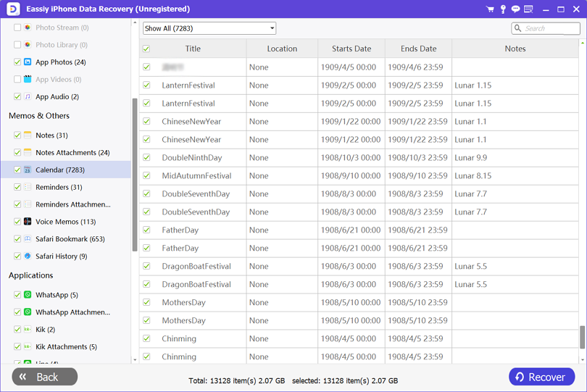Click the table vertical scrollbar thumb
587x392 pixels.
[582, 337]
